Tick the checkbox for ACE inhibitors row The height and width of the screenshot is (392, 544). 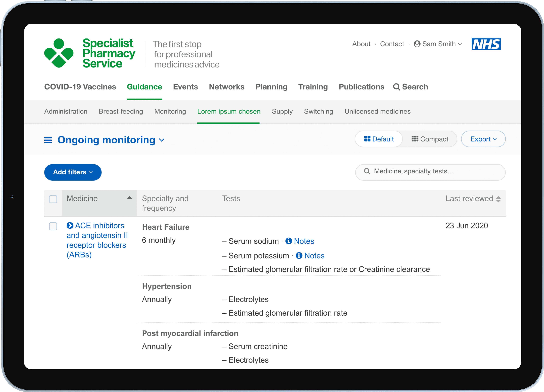coord(53,226)
